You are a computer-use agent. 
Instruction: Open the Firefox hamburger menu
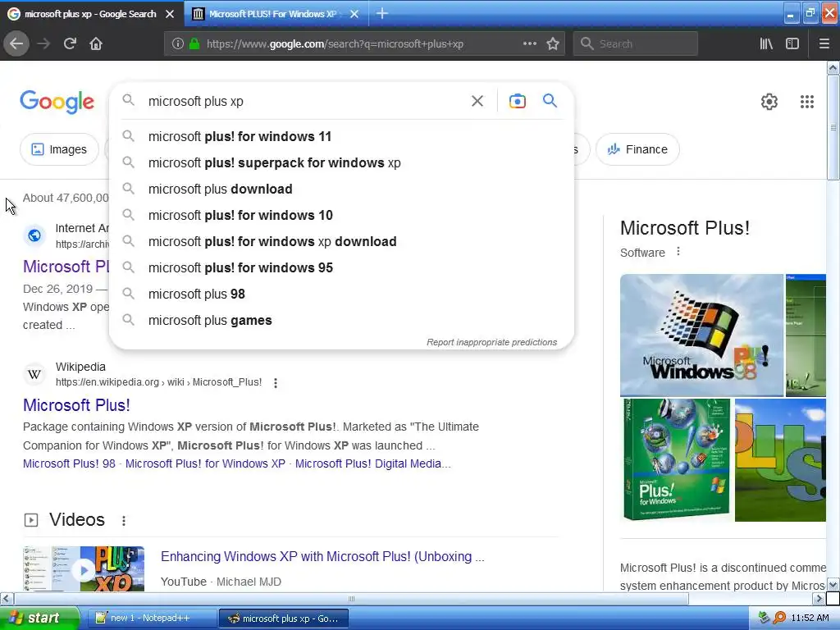824,43
